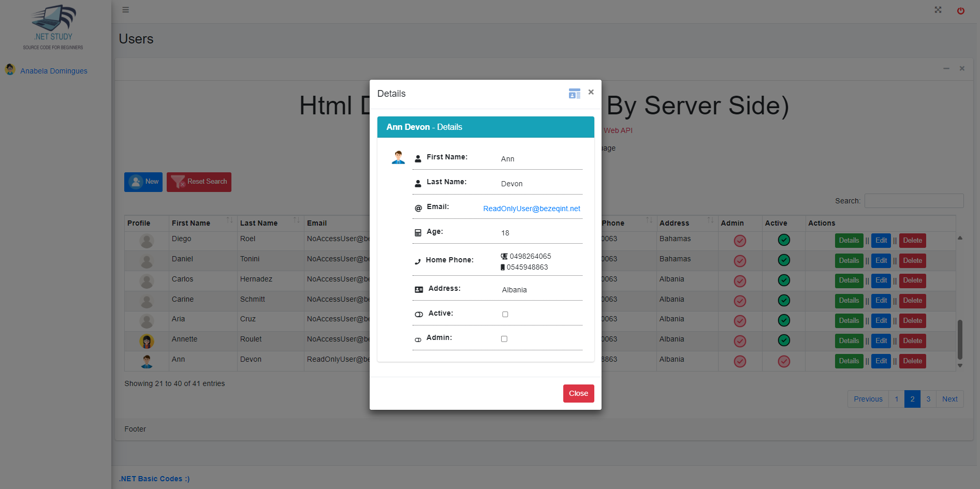
Task: Click the fullscreen expand icon
Action: (938, 10)
